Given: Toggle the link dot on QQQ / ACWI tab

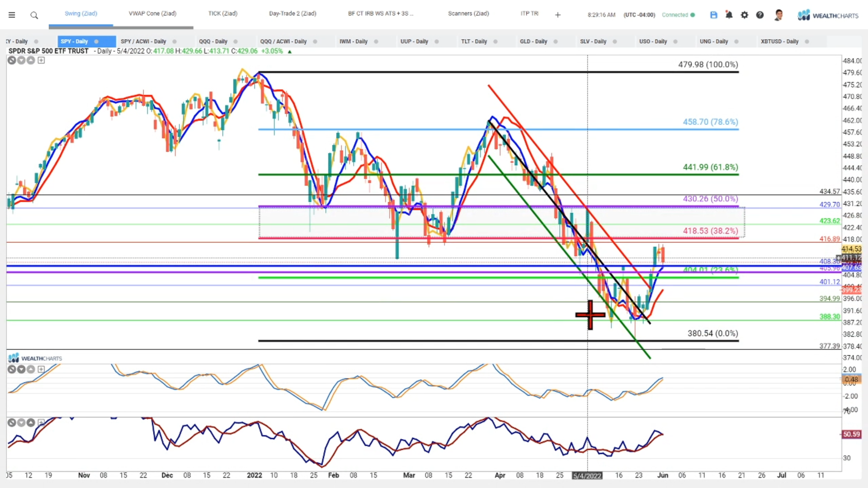Looking at the screenshot, I should pyautogui.click(x=315, y=42).
